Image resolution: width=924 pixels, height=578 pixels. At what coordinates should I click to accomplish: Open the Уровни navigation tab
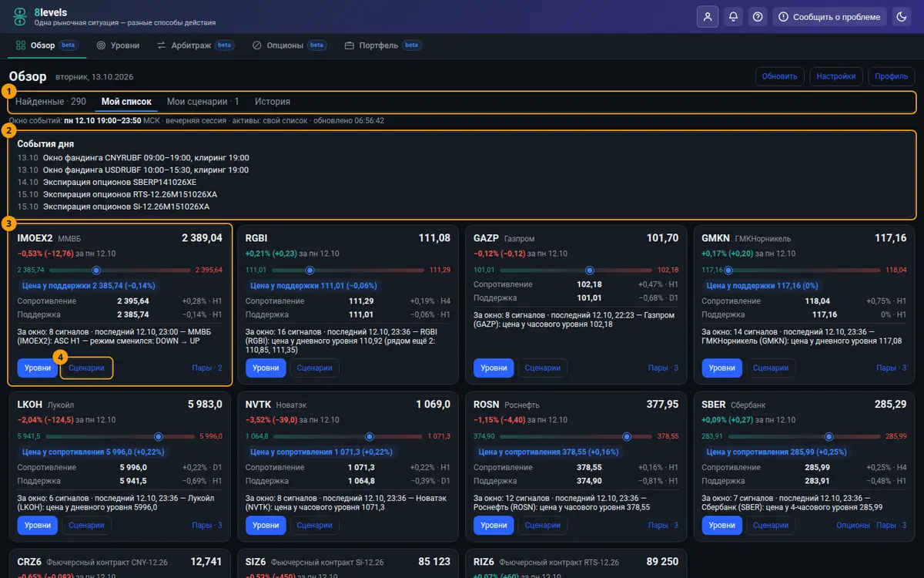click(x=118, y=45)
